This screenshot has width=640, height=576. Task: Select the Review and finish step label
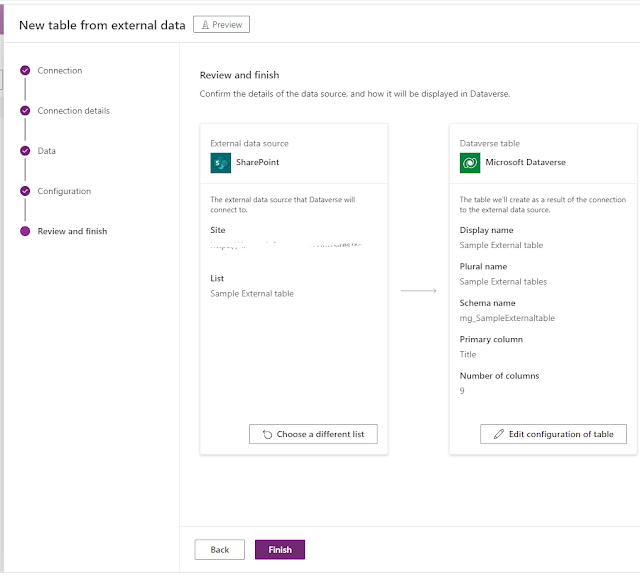72,231
